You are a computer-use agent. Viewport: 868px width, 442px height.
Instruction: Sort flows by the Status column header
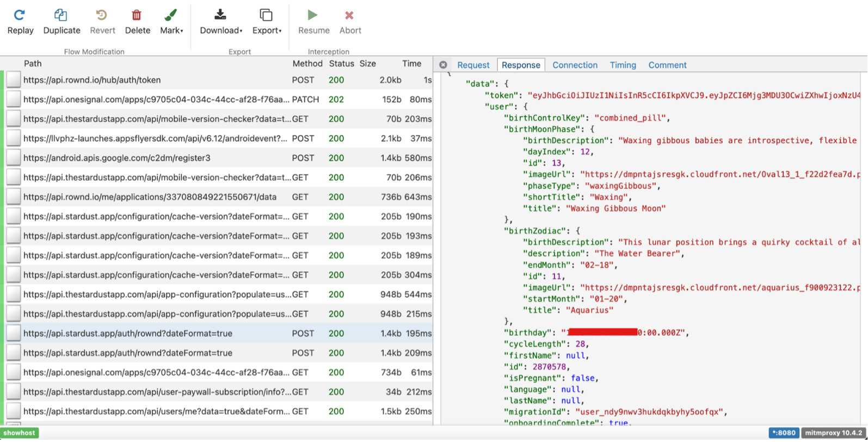[341, 64]
